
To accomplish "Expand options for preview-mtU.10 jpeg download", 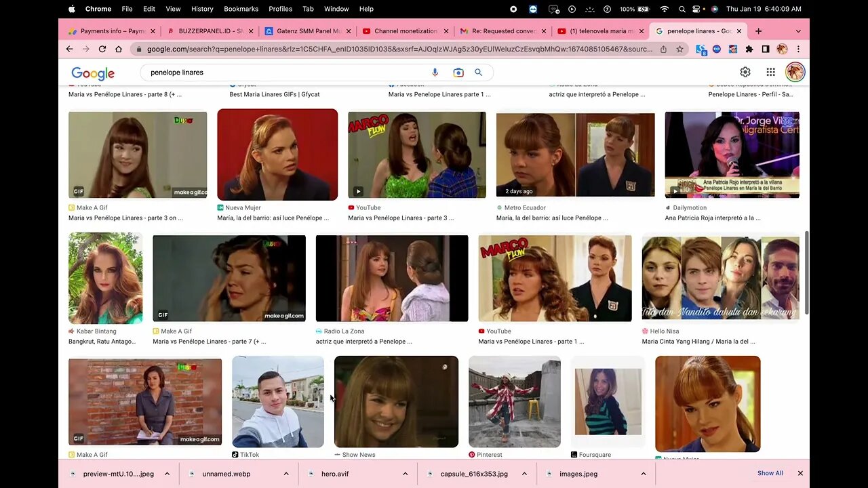I will (167, 474).
